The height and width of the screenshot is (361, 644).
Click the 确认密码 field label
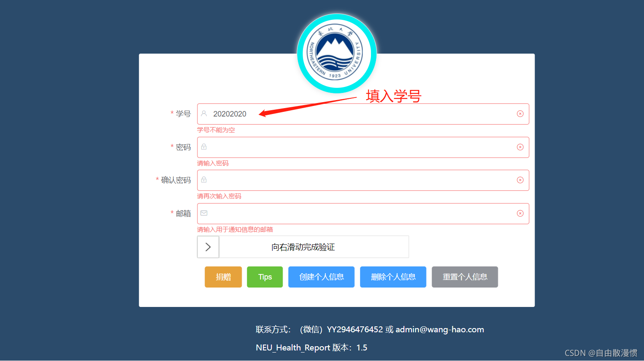(x=176, y=180)
